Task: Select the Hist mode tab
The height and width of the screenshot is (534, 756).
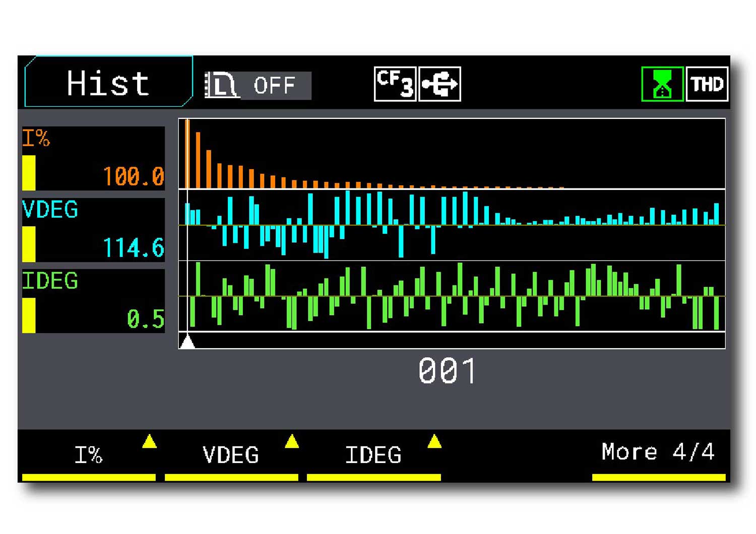Action: click(108, 82)
